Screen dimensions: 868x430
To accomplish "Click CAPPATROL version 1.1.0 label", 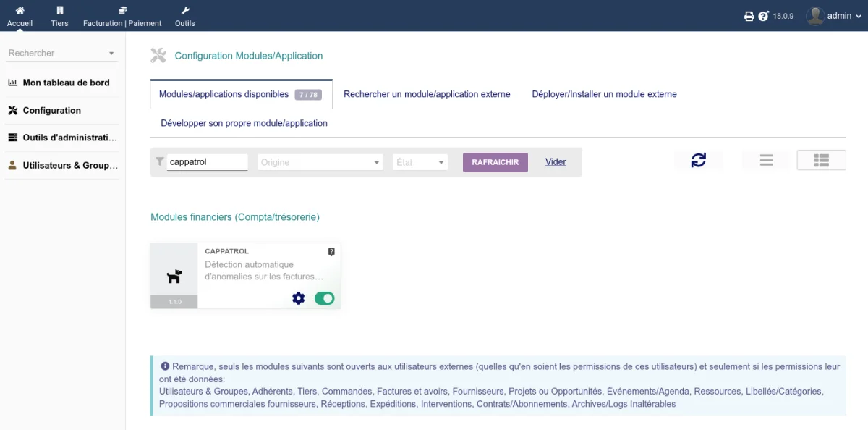I will pyautogui.click(x=174, y=302).
